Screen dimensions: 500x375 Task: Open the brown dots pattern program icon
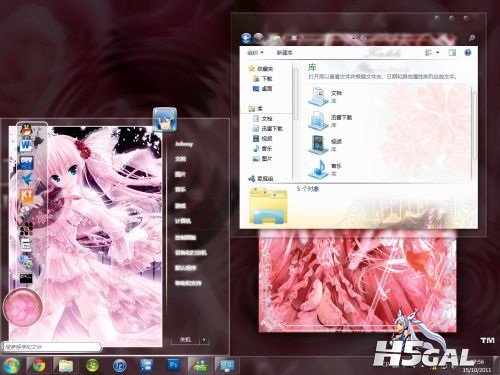click(x=26, y=229)
